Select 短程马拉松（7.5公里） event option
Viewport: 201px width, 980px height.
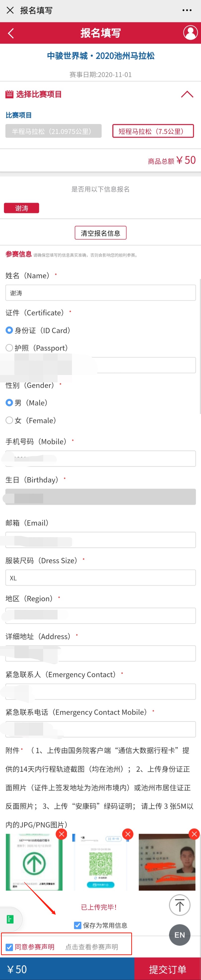(x=153, y=131)
